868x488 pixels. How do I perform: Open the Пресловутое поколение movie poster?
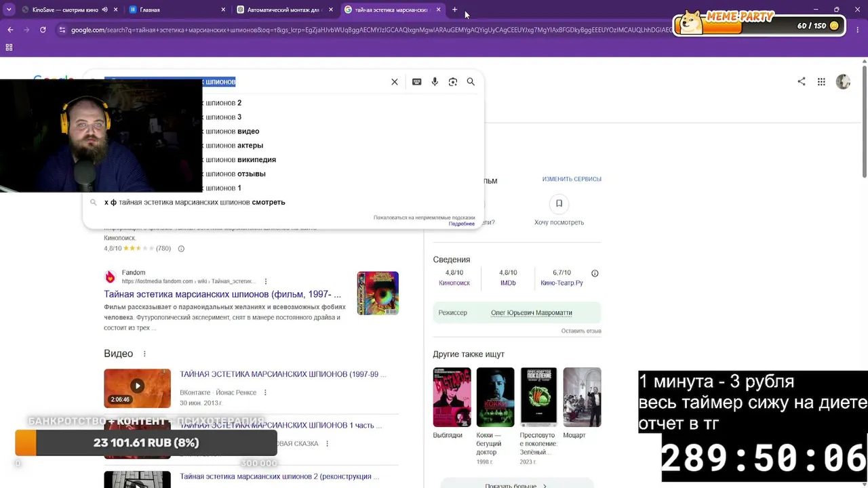coord(538,397)
